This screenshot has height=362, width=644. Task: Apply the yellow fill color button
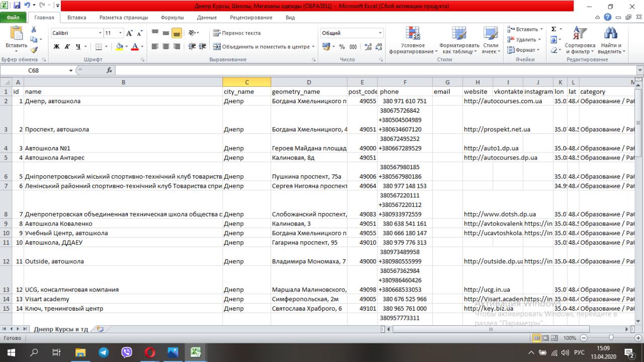click(119, 47)
